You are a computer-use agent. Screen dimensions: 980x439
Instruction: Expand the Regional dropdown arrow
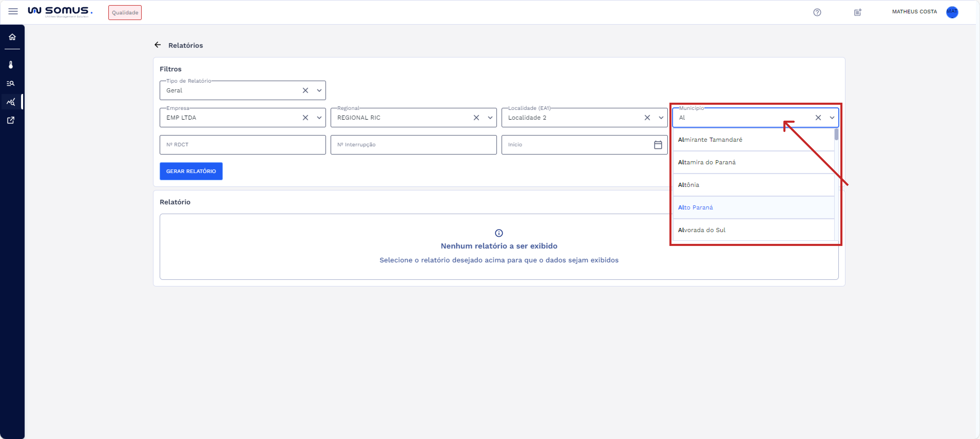(490, 118)
